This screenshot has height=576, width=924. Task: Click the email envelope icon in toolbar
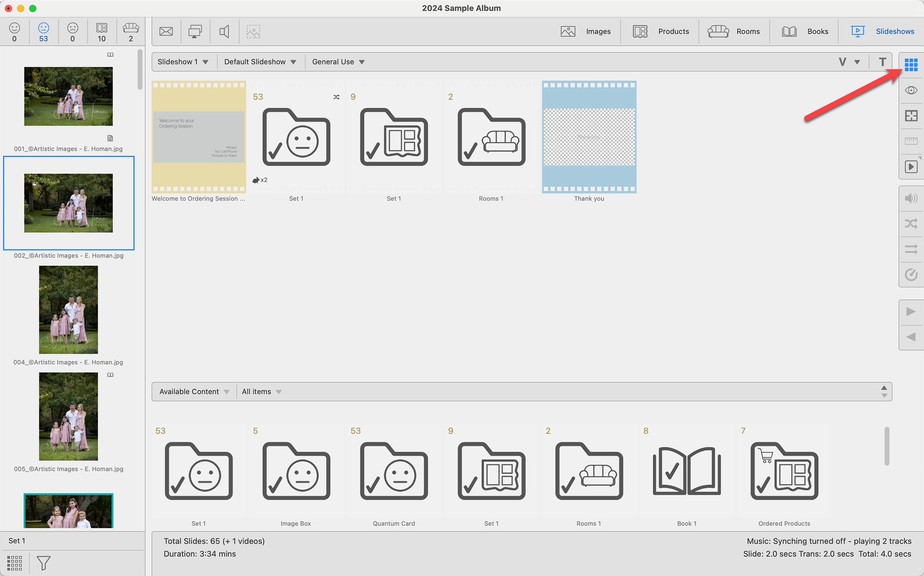[166, 32]
